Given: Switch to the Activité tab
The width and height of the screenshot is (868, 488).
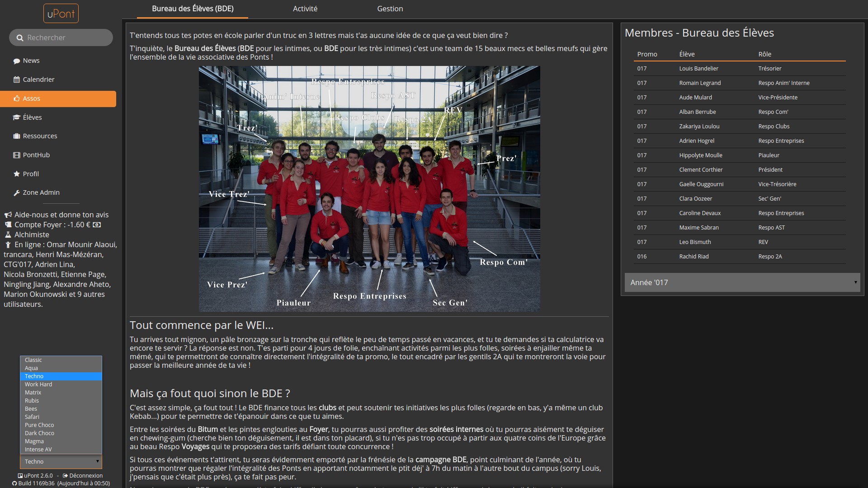Looking at the screenshot, I should pyautogui.click(x=305, y=9).
